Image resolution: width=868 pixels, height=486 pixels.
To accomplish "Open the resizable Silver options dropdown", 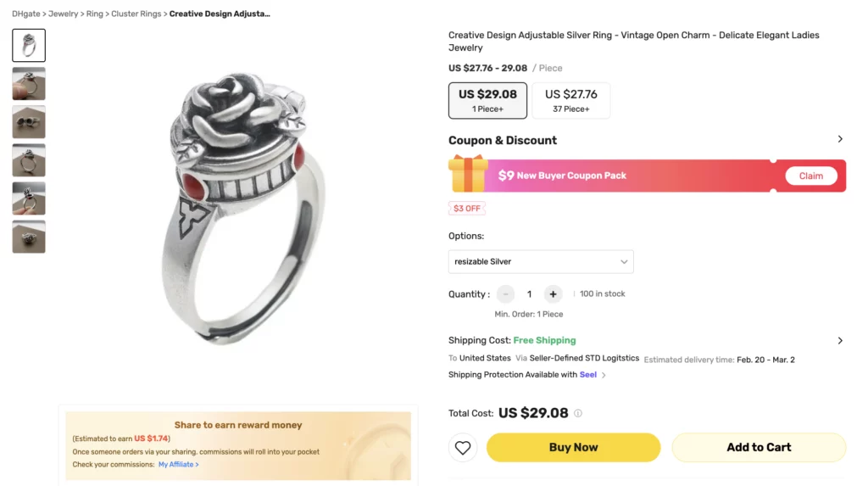I will click(541, 261).
